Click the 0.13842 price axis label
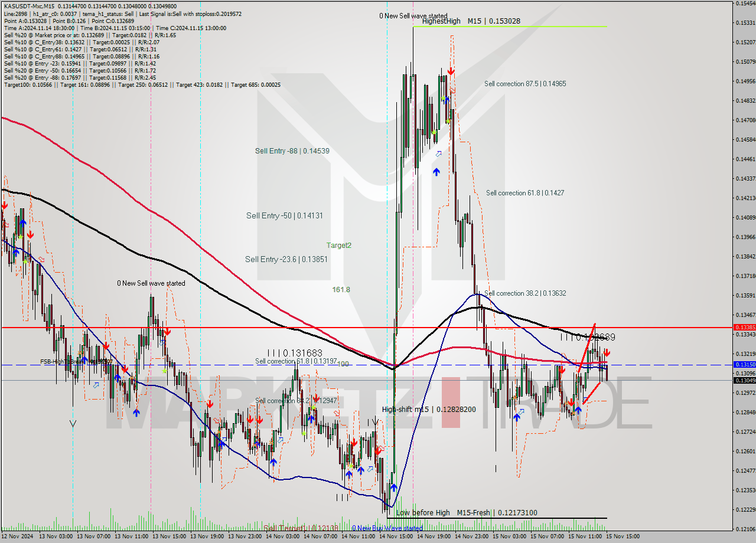This screenshot has width=756, height=543. pos(745,257)
